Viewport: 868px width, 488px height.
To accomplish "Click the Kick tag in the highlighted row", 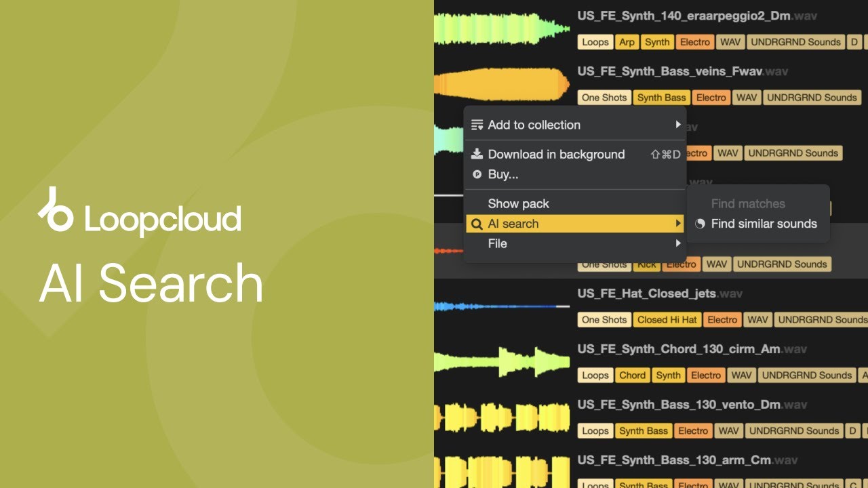I will coord(647,264).
